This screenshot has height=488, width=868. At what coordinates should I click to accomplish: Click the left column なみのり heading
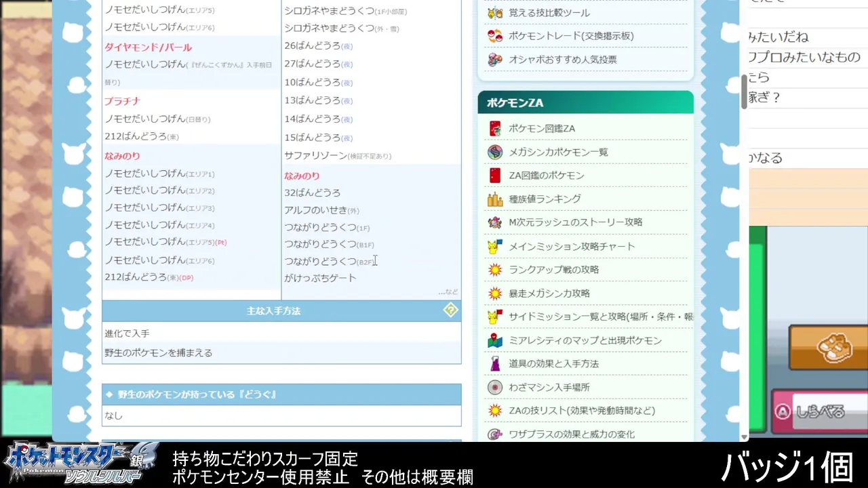[x=122, y=156]
